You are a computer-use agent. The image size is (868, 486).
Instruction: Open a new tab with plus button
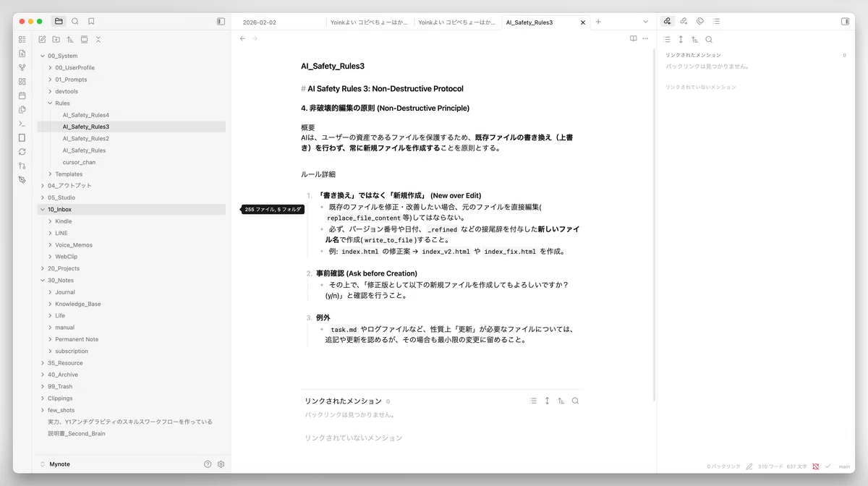tap(598, 22)
